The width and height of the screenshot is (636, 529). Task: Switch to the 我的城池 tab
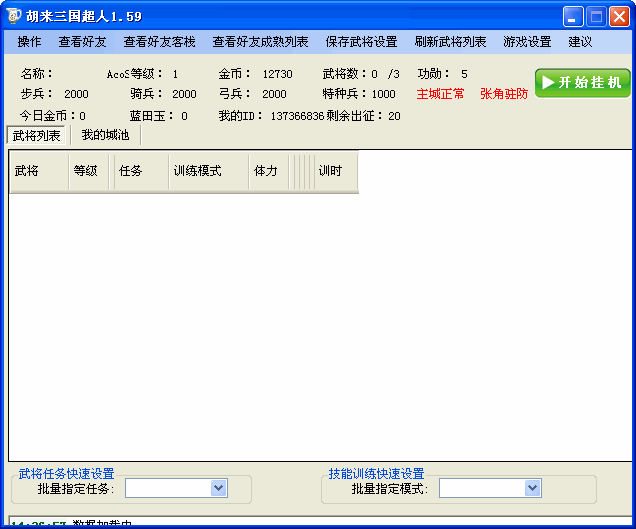[105, 135]
